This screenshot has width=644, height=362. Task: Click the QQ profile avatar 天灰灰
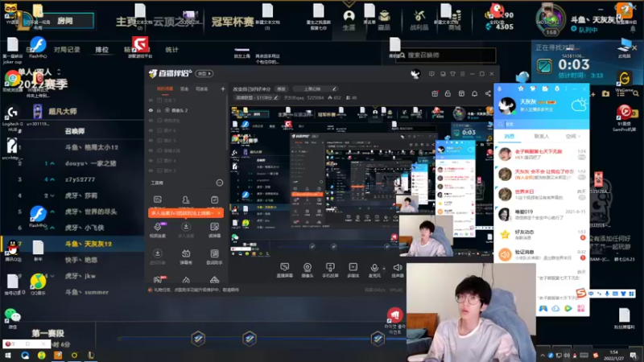[x=507, y=106]
